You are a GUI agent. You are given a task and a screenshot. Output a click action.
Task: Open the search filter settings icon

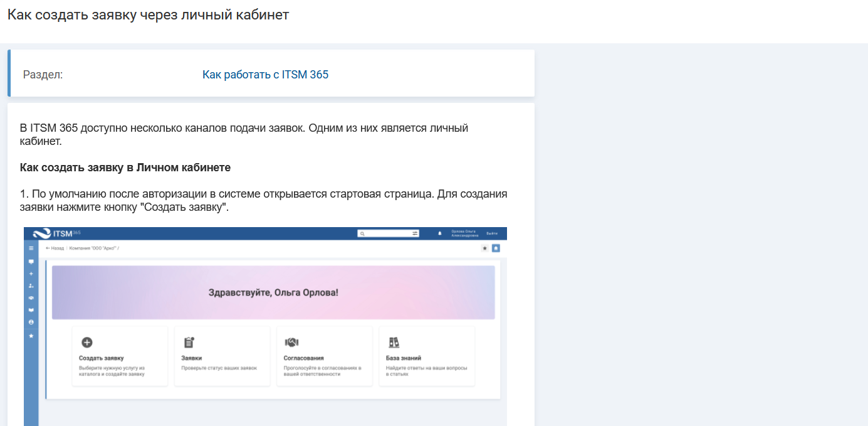point(414,233)
